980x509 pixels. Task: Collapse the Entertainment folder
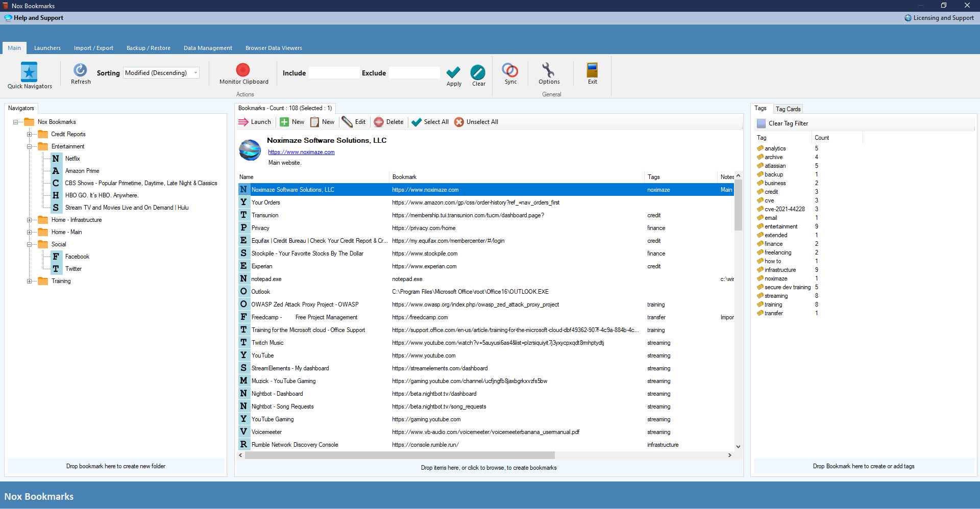(30, 146)
